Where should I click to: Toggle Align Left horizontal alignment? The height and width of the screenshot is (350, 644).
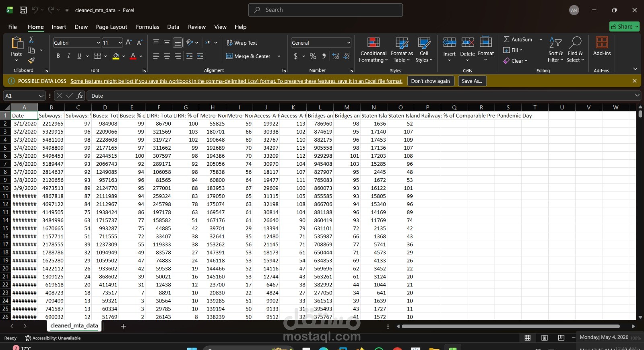(x=156, y=56)
